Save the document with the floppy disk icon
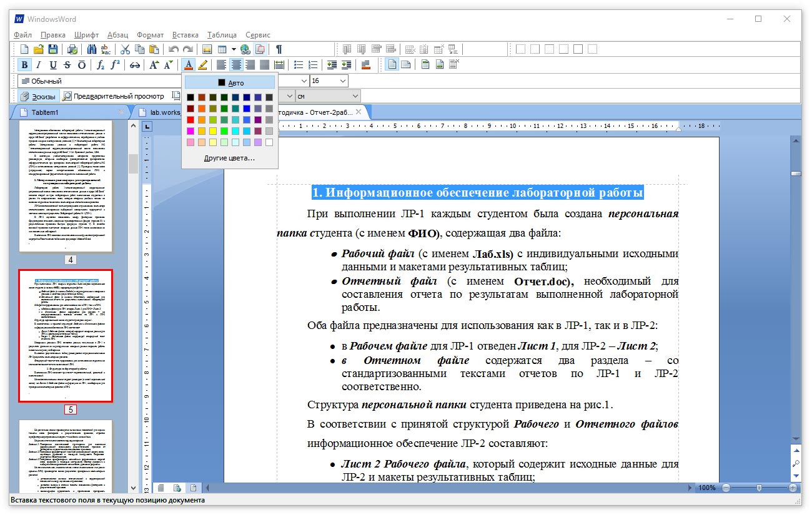Screen dimensions: 812x515 [x=52, y=49]
